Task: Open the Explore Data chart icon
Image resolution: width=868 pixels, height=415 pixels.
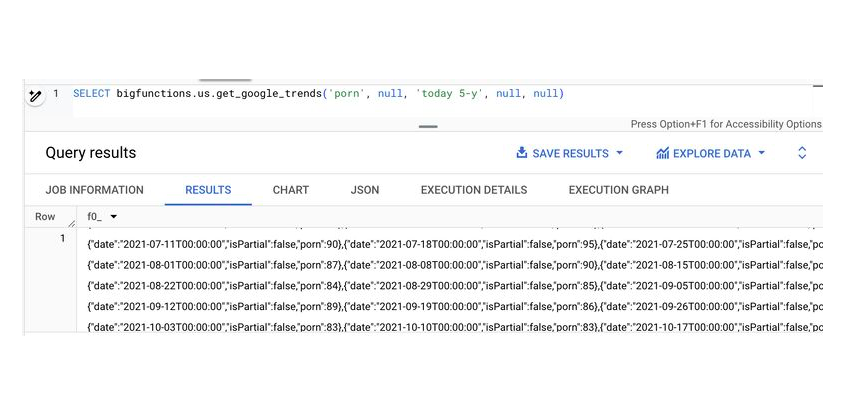Action: coord(662,153)
